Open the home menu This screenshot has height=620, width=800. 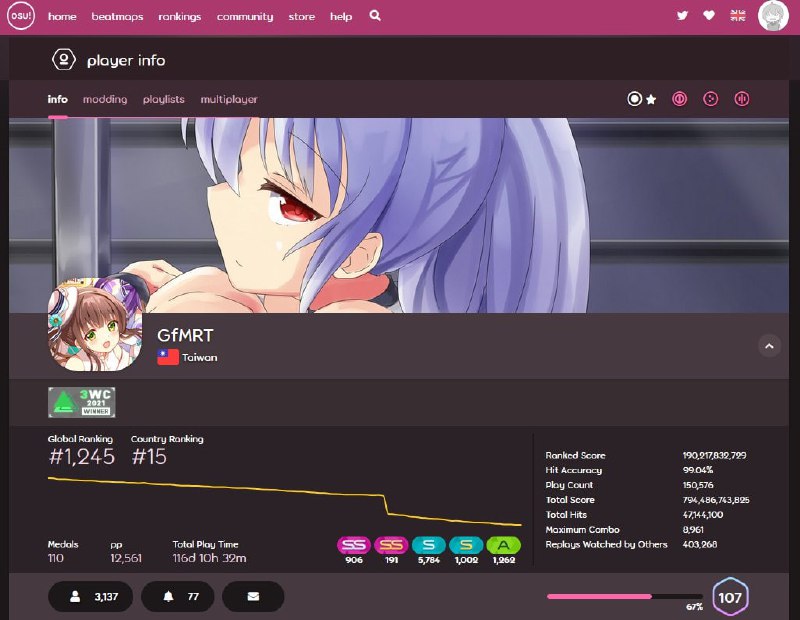click(x=62, y=16)
